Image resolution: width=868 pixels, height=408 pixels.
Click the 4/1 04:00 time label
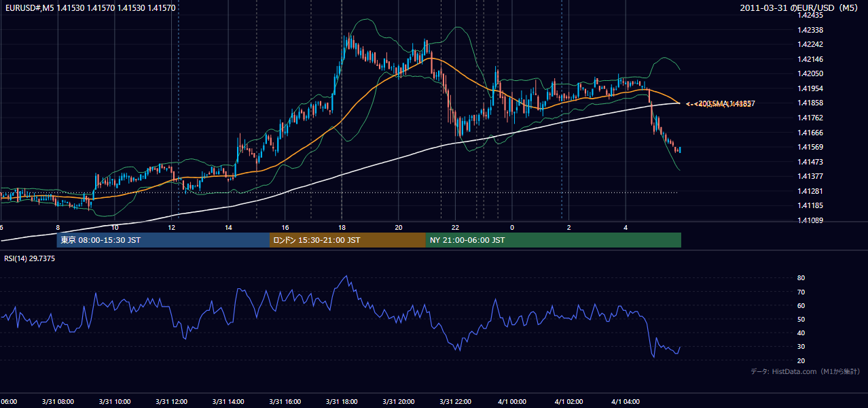pos(626,401)
